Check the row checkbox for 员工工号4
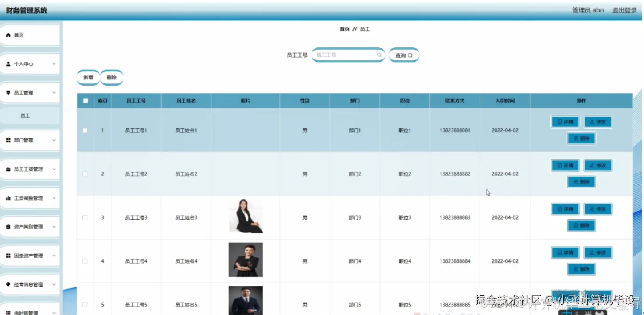The width and height of the screenshot is (644, 315). (x=85, y=261)
